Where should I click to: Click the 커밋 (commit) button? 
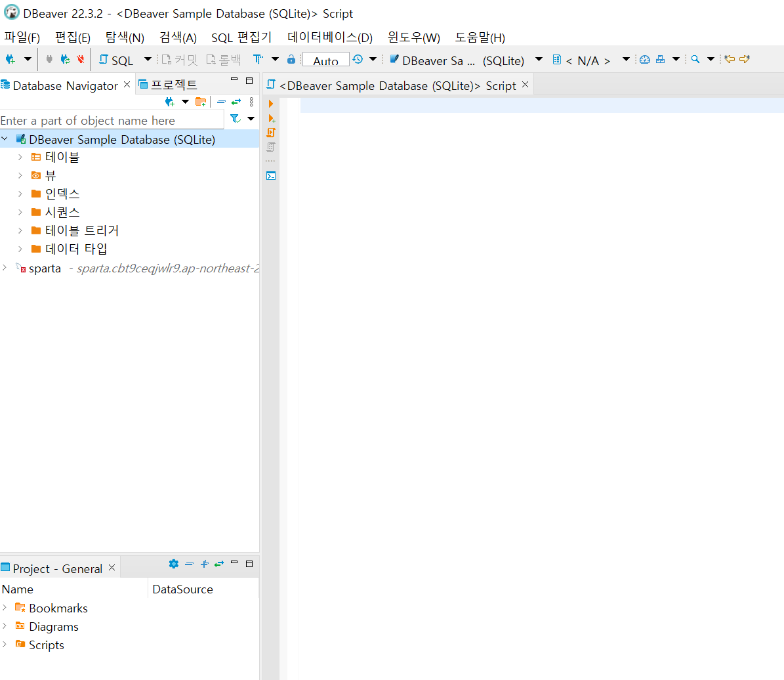click(180, 60)
